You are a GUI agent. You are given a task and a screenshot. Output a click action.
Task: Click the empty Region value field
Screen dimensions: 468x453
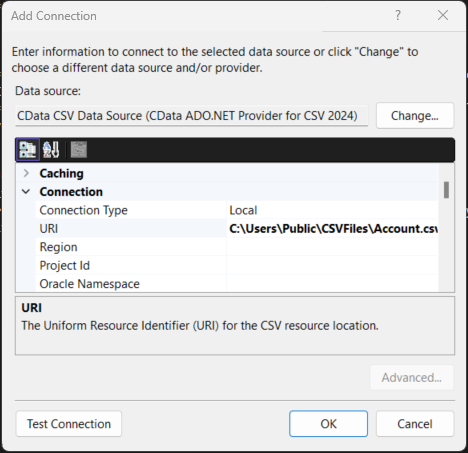(x=332, y=247)
